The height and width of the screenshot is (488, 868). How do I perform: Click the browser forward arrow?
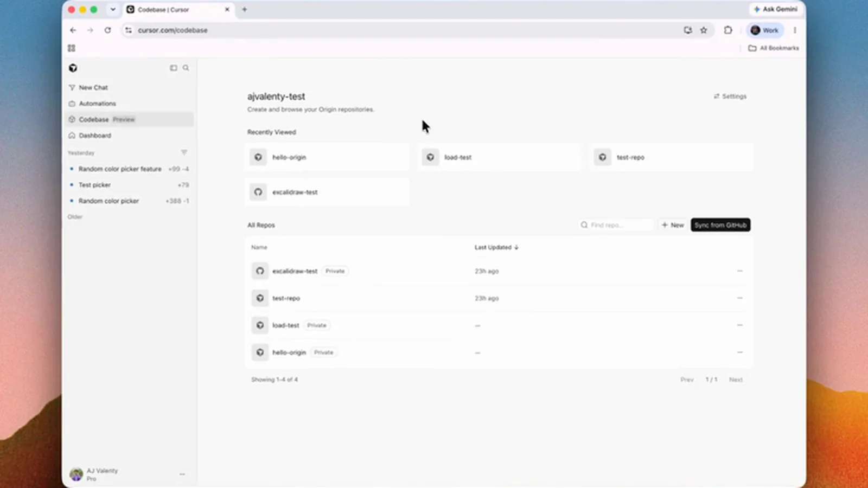[90, 30]
